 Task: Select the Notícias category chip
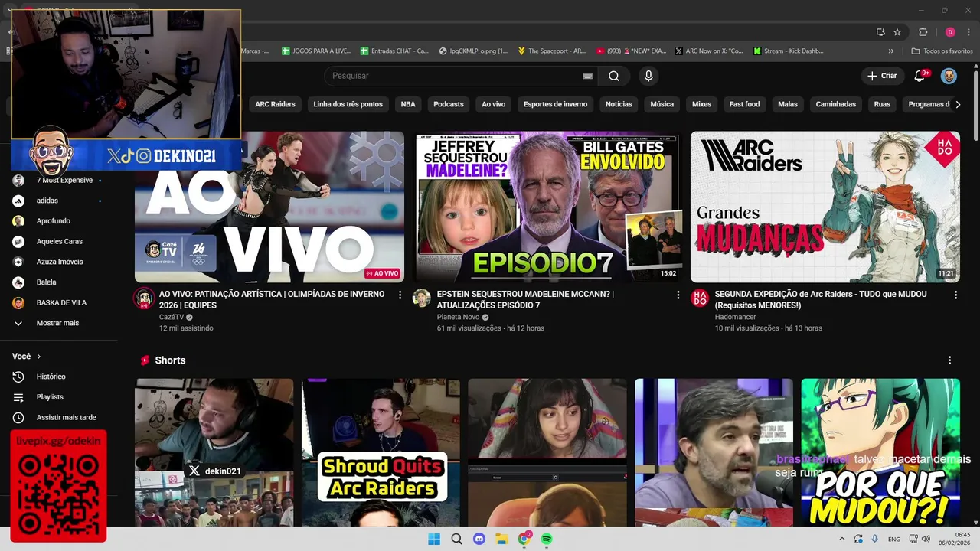click(619, 104)
